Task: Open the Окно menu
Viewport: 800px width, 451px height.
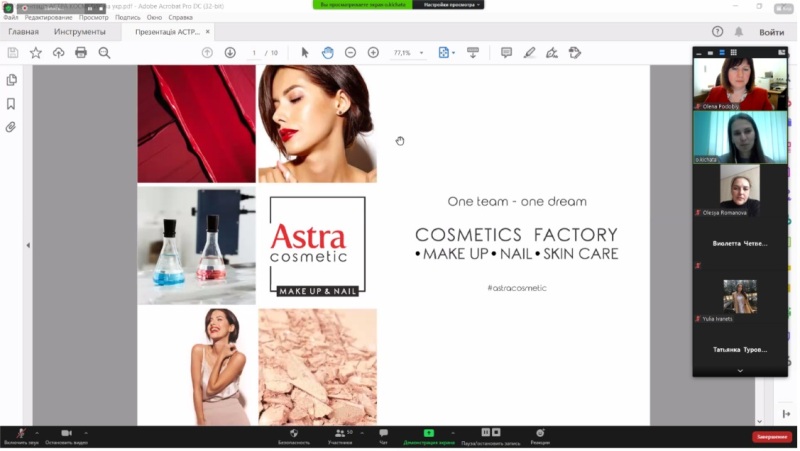Action: pyautogui.click(x=154, y=17)
